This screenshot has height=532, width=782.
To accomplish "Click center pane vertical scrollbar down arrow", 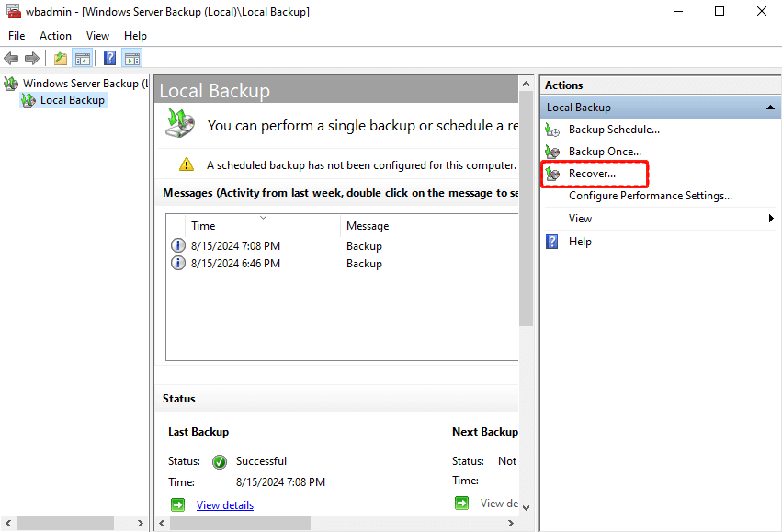I will (526, 508).
